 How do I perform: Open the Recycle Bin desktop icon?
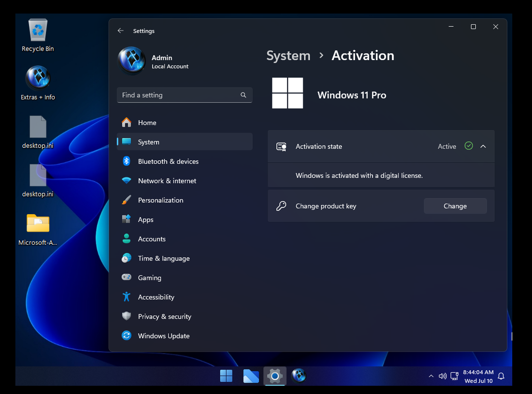pyautogui.click(x=37, y=35)
